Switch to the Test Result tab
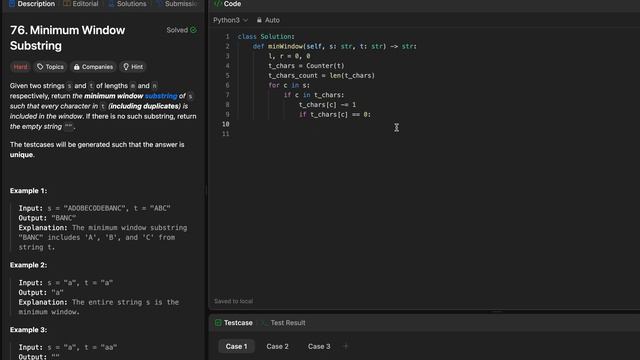Viewport: 640px width, 360px height. click(284, 323)
